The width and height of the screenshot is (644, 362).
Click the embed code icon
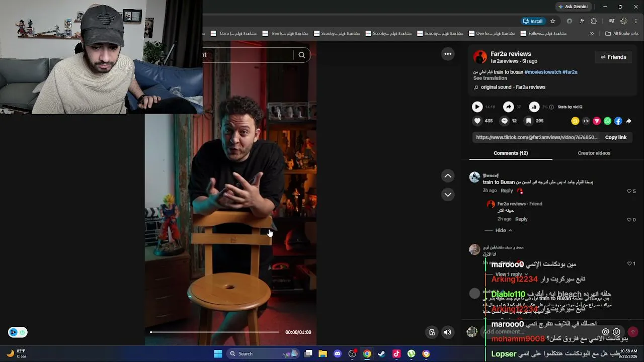[x=586, y=121]
